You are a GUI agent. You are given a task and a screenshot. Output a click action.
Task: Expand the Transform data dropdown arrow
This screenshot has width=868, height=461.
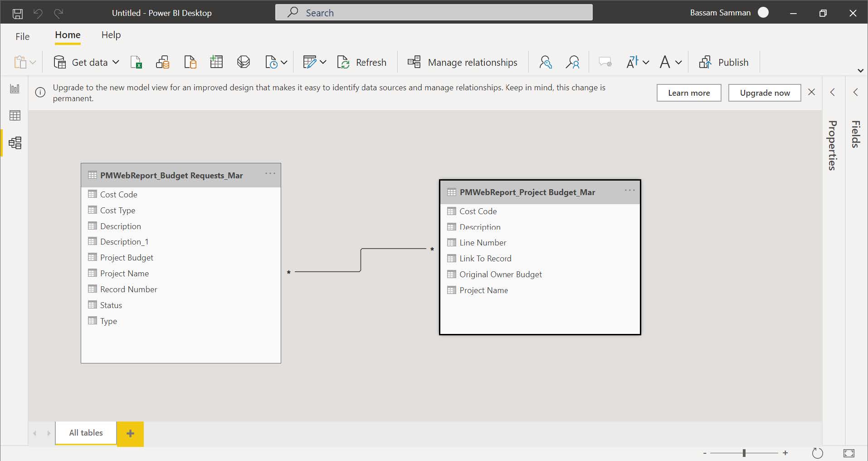323,62
